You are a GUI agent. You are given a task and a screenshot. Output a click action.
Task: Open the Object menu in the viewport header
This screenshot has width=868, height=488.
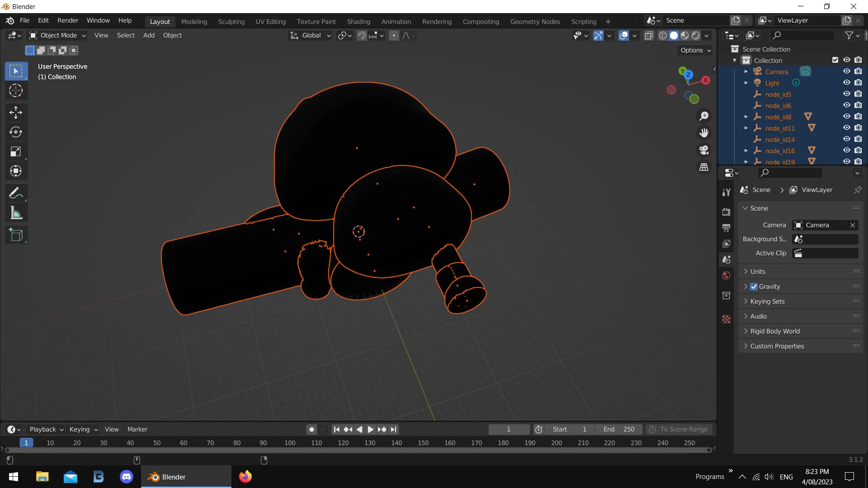pyautogui.click(x=172, y=35)
